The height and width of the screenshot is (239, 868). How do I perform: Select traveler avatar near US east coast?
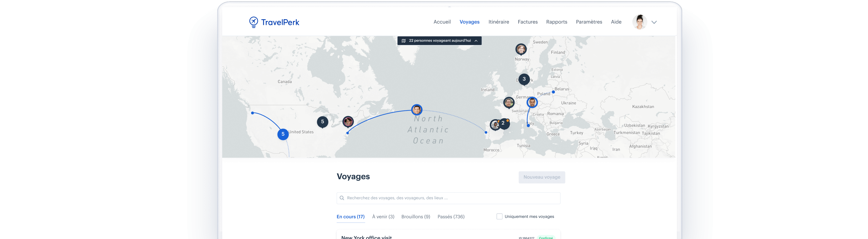tap(348, 122)
